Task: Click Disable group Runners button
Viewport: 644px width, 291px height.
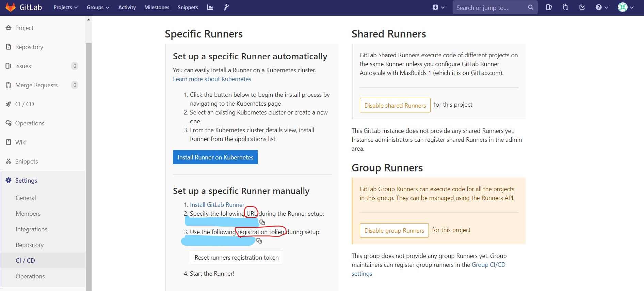Action: (394, 230)
